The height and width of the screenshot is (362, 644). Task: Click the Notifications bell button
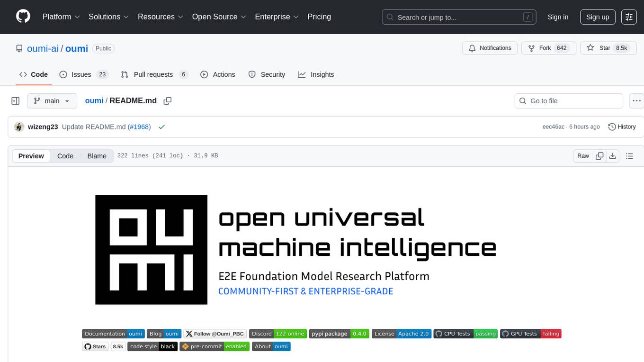(x=490, y=48)
